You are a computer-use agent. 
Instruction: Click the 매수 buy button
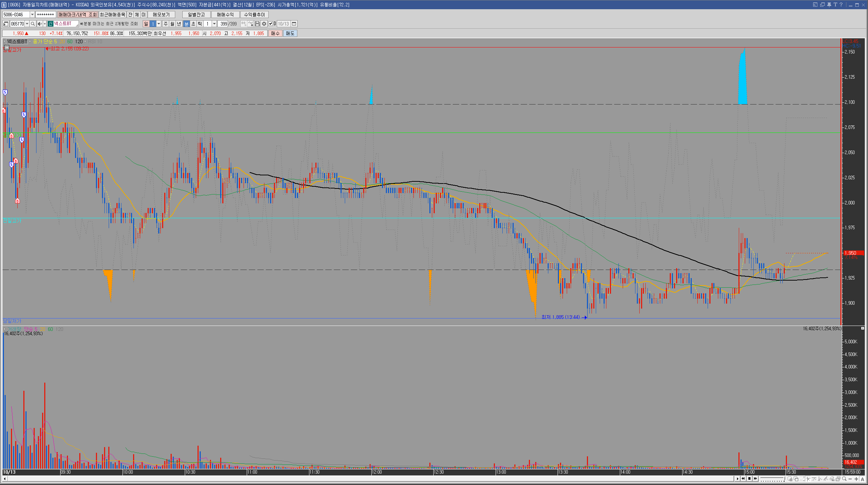[x=275, y=33]
